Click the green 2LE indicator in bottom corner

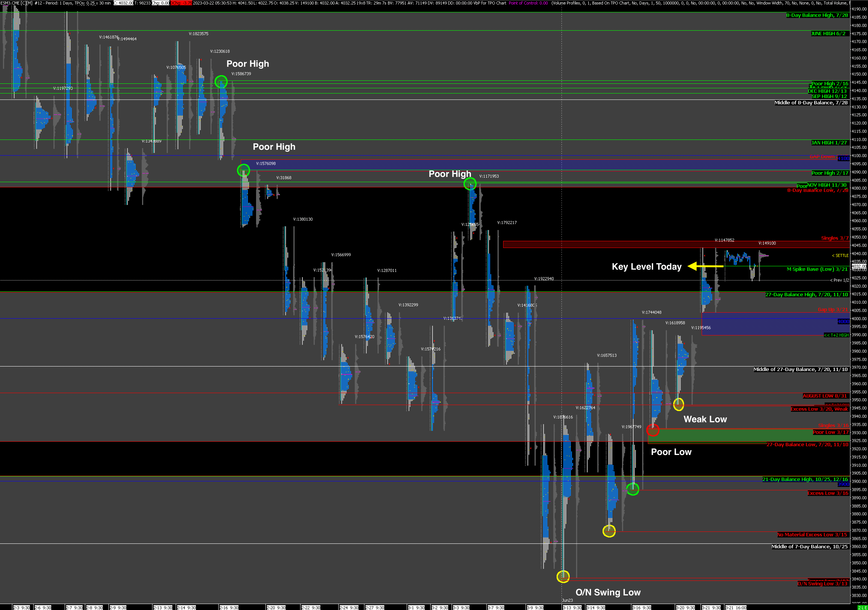[862, 607]
